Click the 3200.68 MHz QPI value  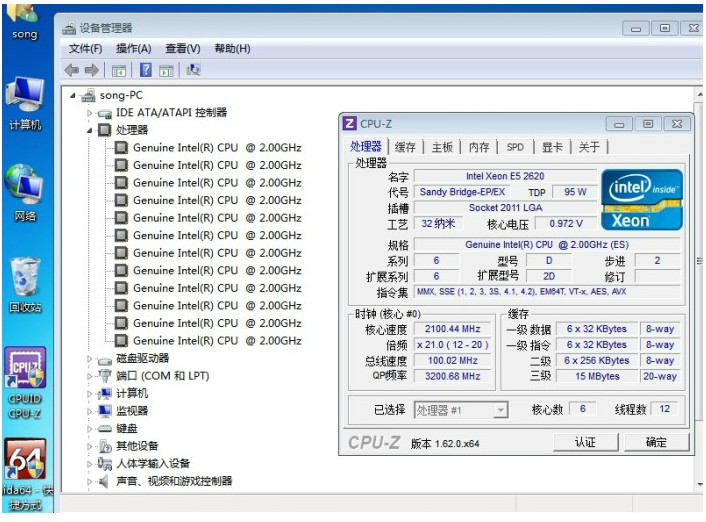pyautogui.click(x=453, y=376)
